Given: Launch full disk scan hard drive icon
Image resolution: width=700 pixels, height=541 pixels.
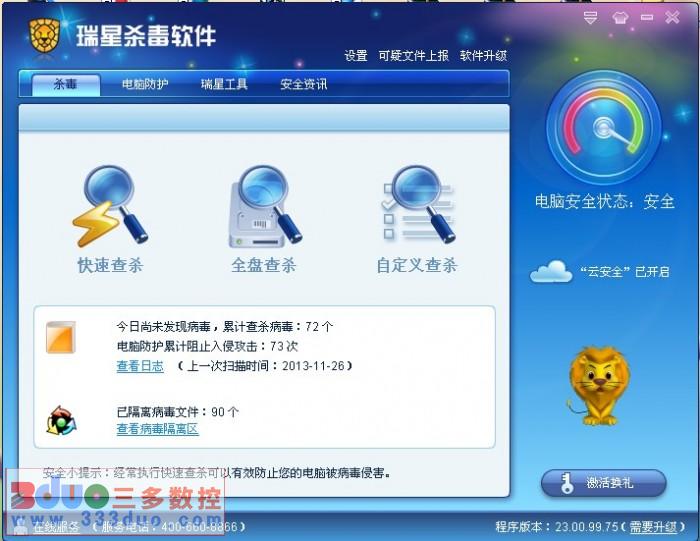Looking at the screenshot, I should click(265, 207).
